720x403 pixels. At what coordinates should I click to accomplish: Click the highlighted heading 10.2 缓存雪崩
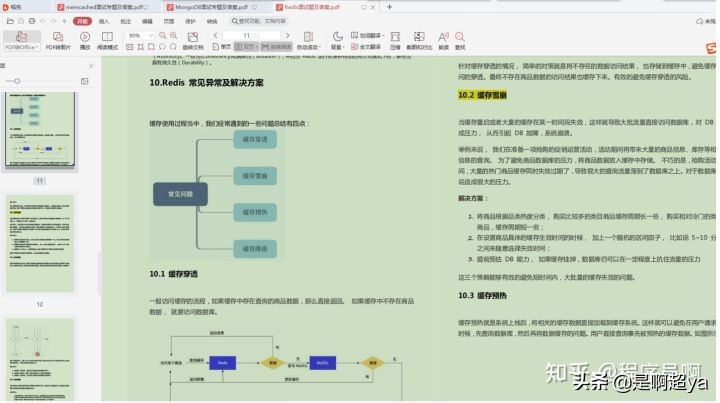pos(482,95)
